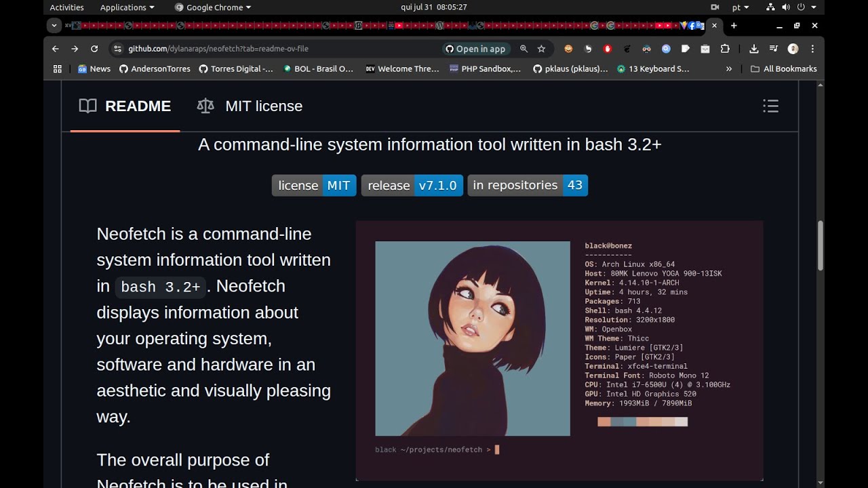Open zoom magnifier icon in address bar
The width and height of the screenshot is (868, 488).
(524, 49)
